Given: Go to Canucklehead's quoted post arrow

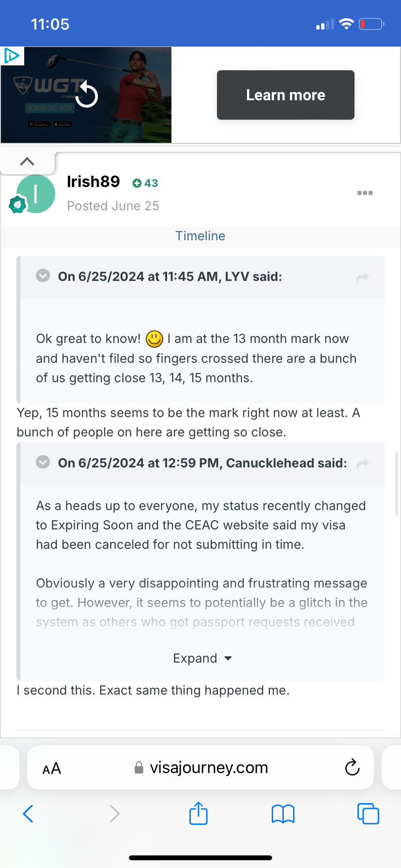Looking at the screenshot, I should pyautogui.click(x=363, y=464).
